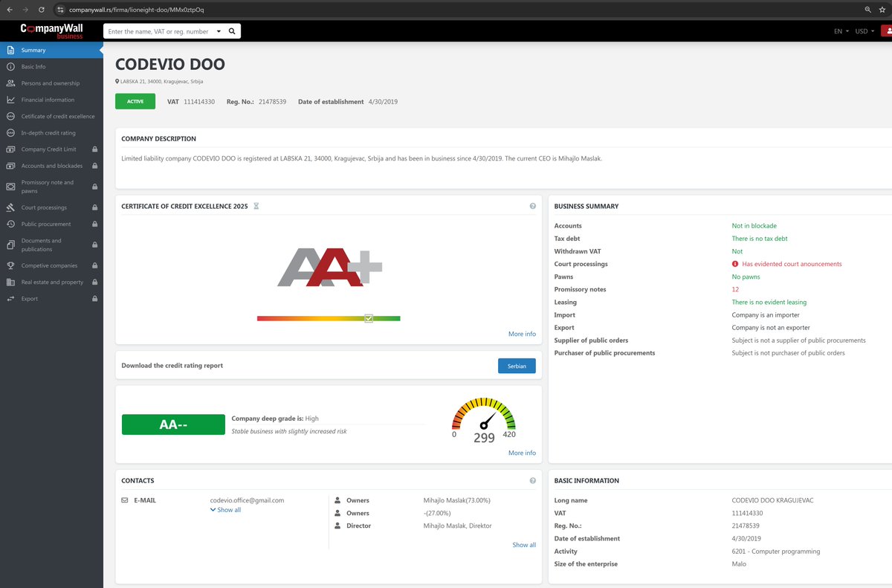The image size is (892, 588).
Task: Click Show all in owners section
Action: click(524, 545)
